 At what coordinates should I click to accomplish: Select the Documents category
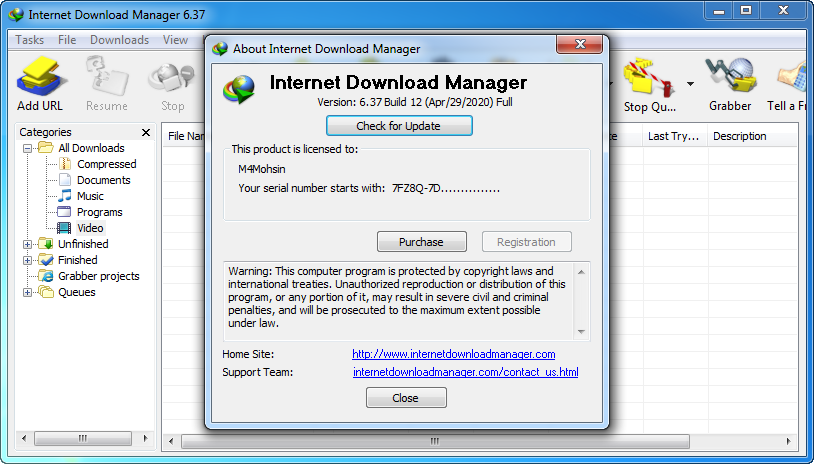click(103, 180)
